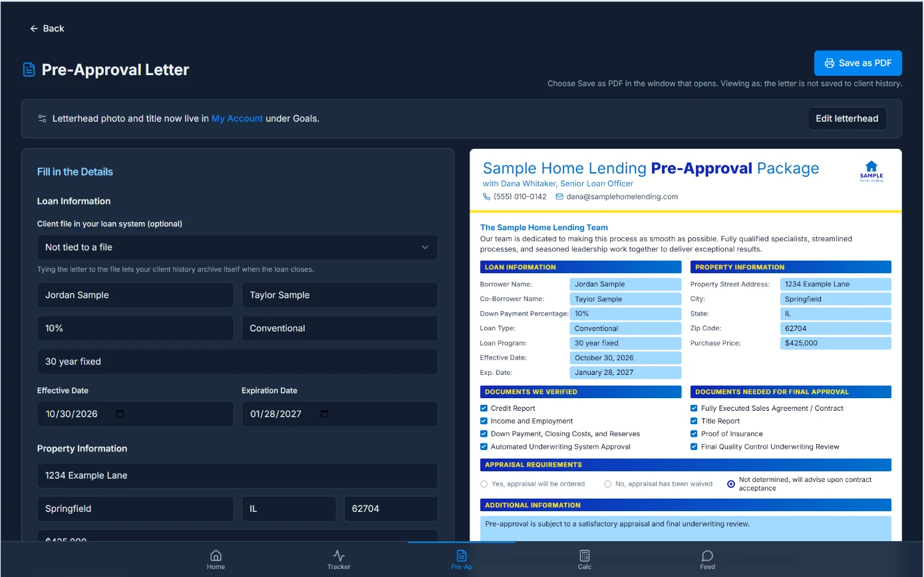Toggle Down Payment, Closing Costs, and Reserves checkbox
Viewport: 924px width, 577px height.
[484, 433]
